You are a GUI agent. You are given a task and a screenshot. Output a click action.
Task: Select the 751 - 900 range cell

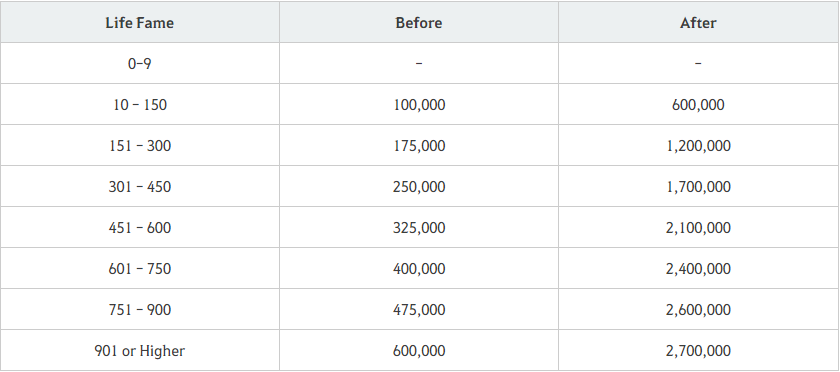tap(140, 309)
